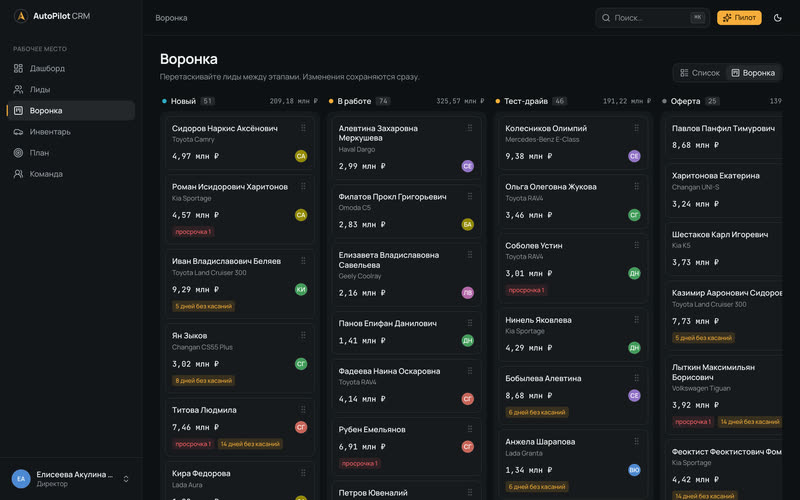Open lead Колесников Олимпий
800x500 pixels.
(x=546, y=128)
